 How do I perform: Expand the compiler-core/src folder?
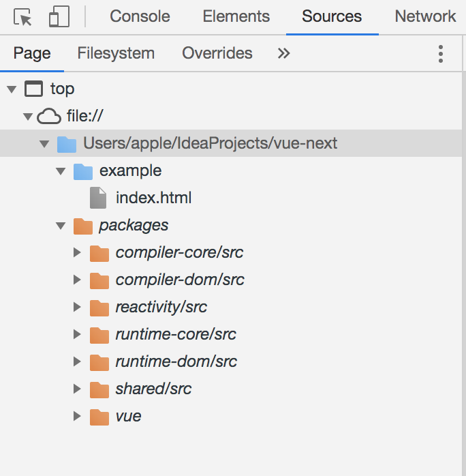[x=77, y=252]
